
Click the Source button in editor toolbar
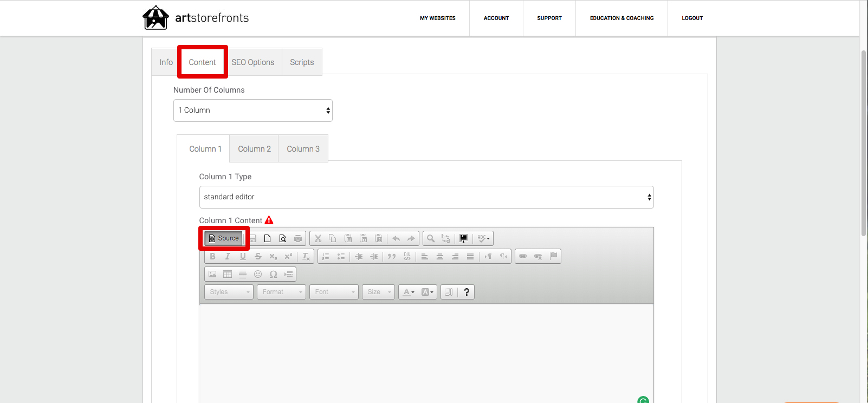tap(224, 238)
